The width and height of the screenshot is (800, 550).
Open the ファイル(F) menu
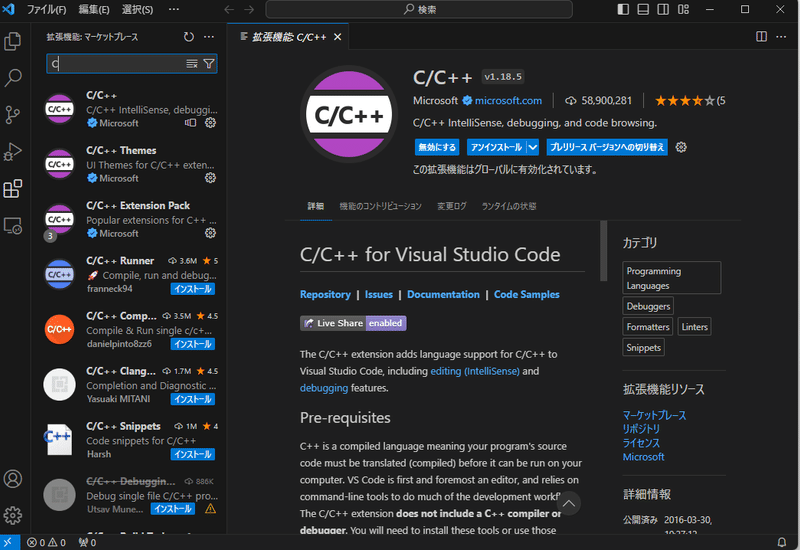[x=46, y=9]
